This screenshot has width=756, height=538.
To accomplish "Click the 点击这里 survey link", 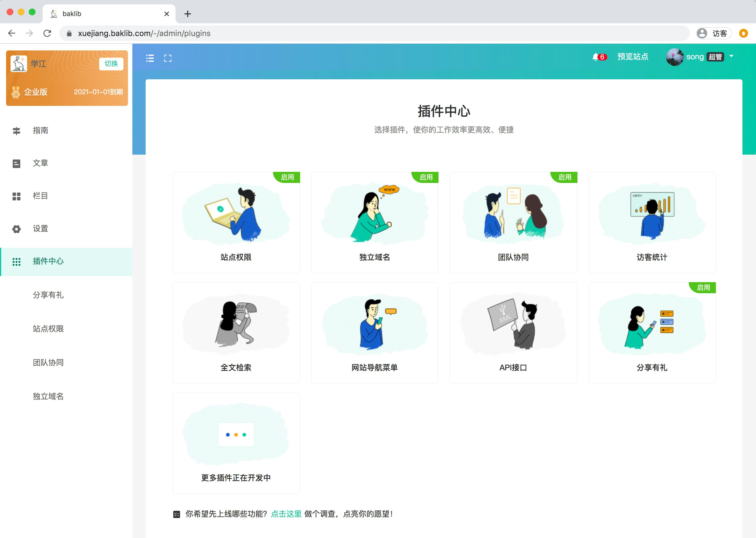I will coord(286,514).
